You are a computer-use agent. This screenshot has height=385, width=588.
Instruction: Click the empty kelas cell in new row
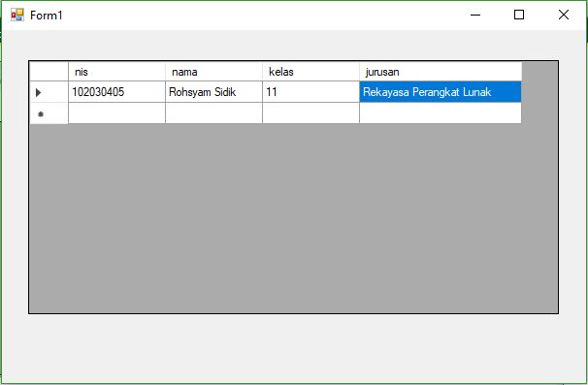pos(310,113)
